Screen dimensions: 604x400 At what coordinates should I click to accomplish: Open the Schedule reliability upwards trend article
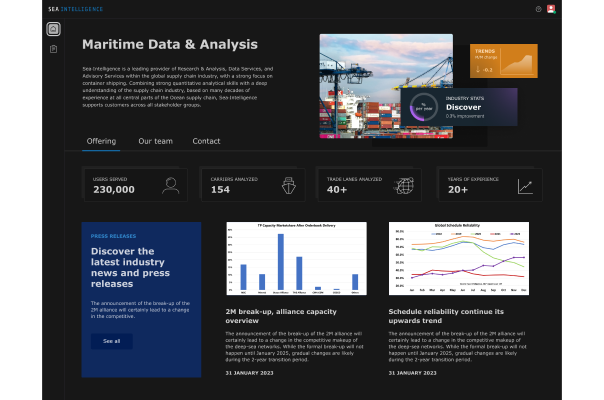coord(445,316)
